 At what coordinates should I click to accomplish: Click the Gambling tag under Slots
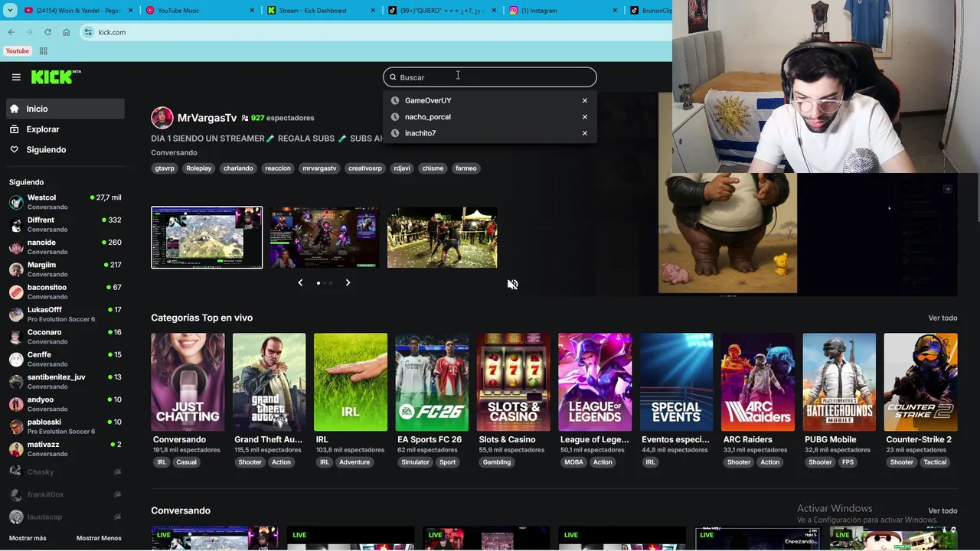click(497, 462)
